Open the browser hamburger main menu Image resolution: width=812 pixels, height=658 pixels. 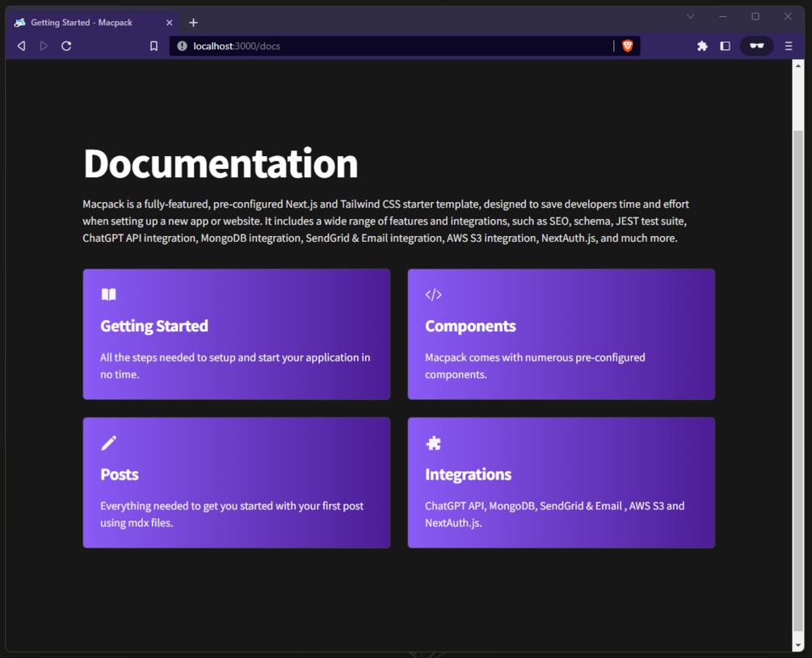(789, 46)
